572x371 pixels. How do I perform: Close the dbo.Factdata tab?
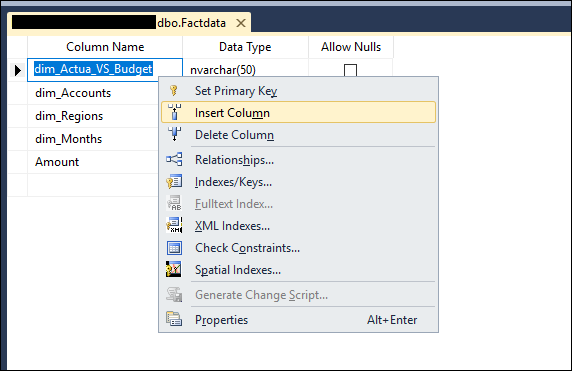point(241,23)
